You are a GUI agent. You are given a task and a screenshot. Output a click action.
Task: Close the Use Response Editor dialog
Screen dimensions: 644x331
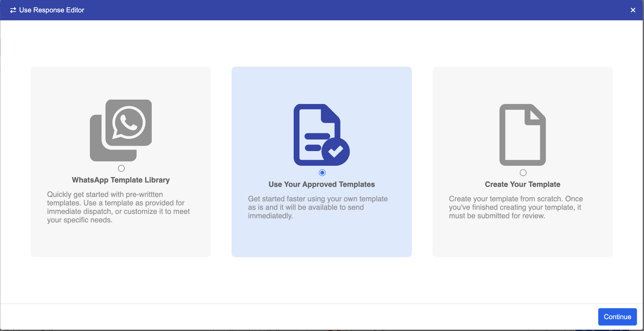(633, 10)
